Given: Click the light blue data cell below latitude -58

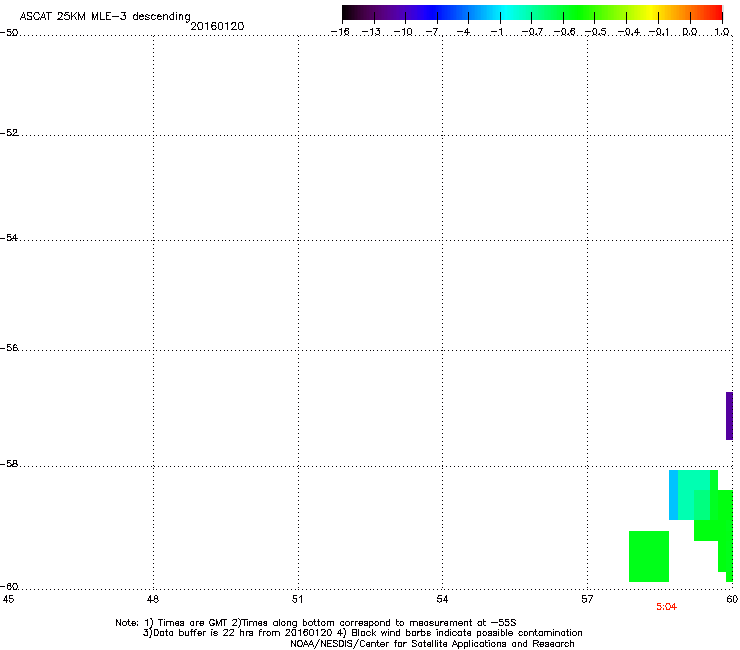Looking at the screenshot, I should pos(673,495).
